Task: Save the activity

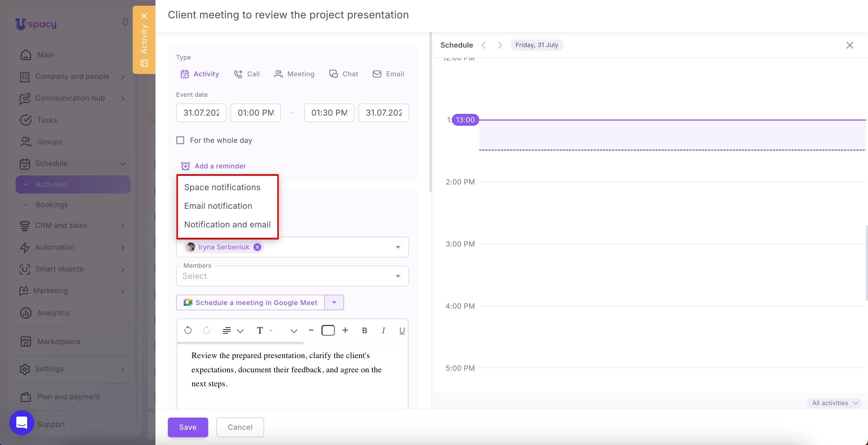Action: pos(188,427)
